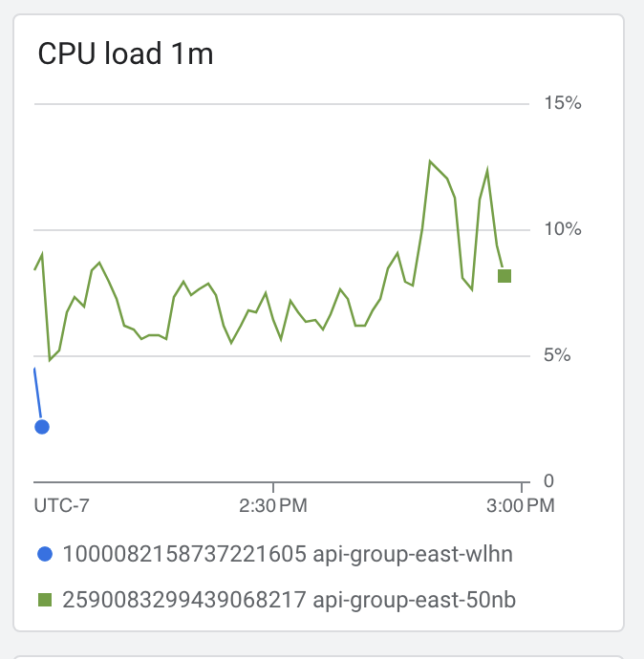Select the green square endpoint marker on chart
The height and width of the screenshot is (659, 644).
pyautogui.click(x=504, y=276)
